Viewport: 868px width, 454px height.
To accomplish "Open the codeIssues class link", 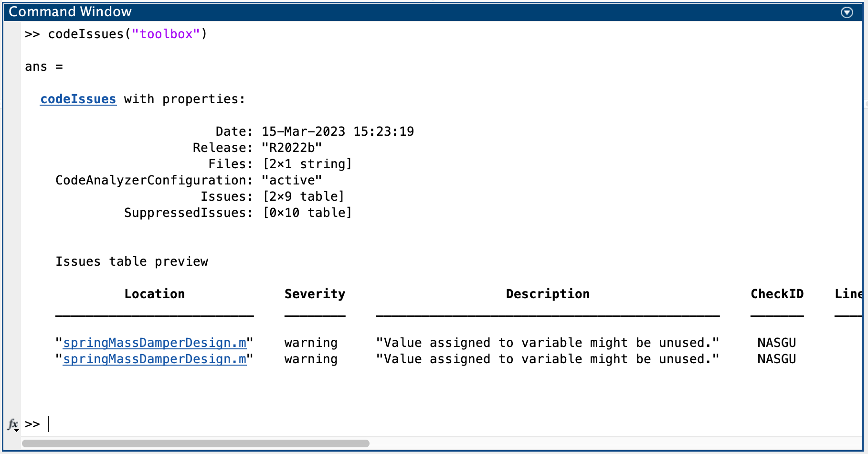I will [78, 99].
